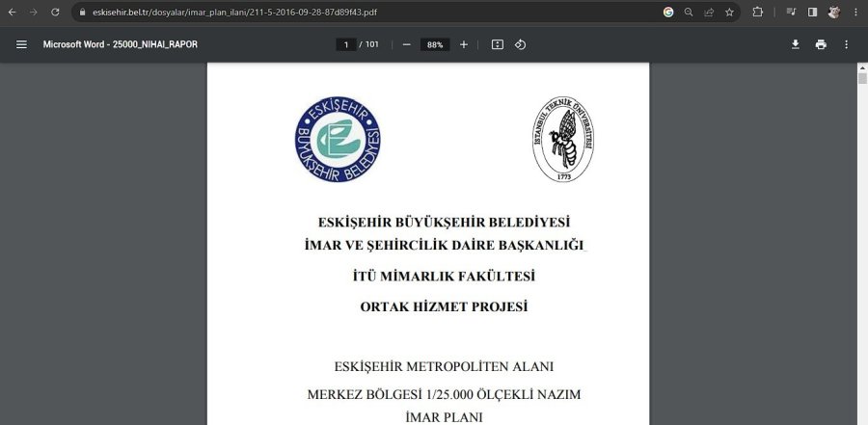Open the media control icon
868x425 pixels.
pyautogui.click(x=792, y=13)
